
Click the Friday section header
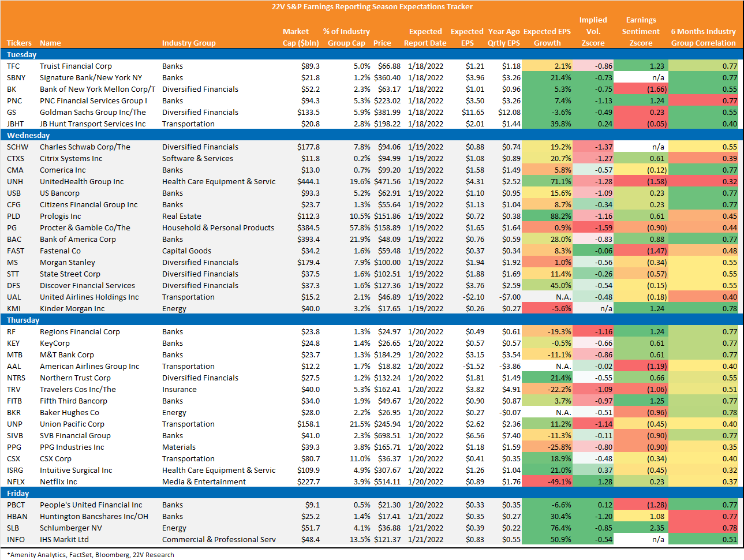tap(372, 493)
